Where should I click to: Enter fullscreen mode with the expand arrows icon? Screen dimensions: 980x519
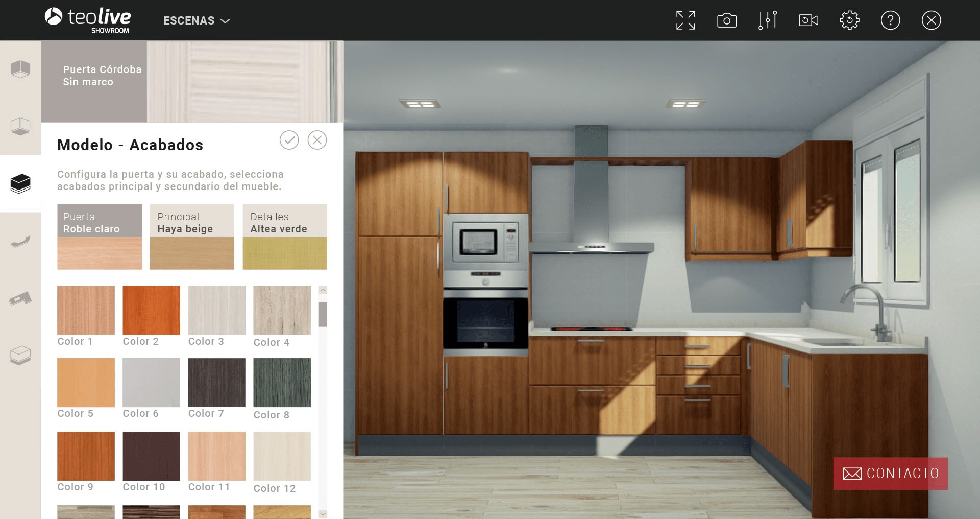[x=685, y=20]
